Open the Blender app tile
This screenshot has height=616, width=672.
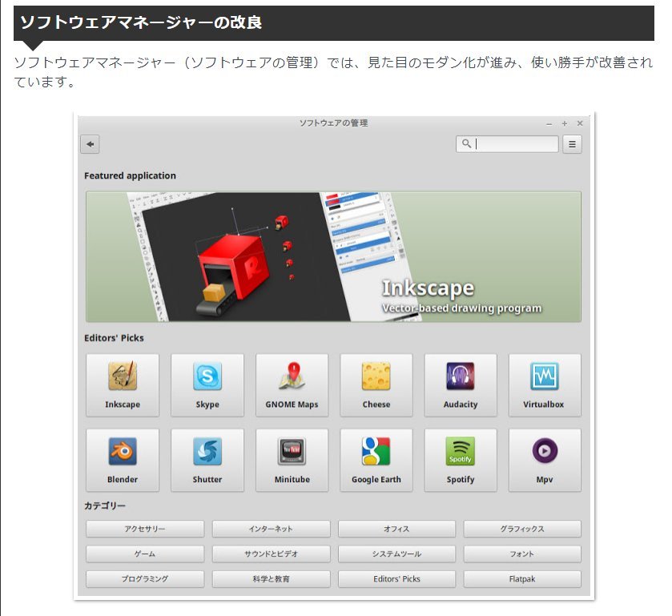point(123,460)
